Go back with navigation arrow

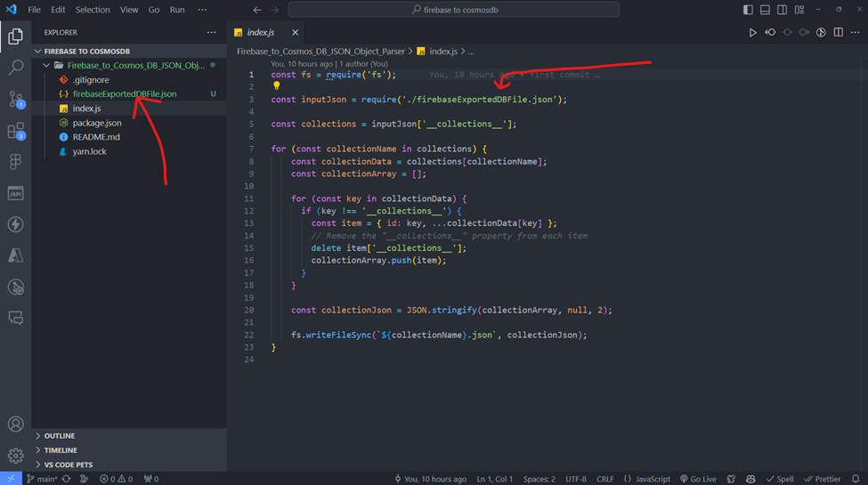pyautogui.click(x=257, y=10)
